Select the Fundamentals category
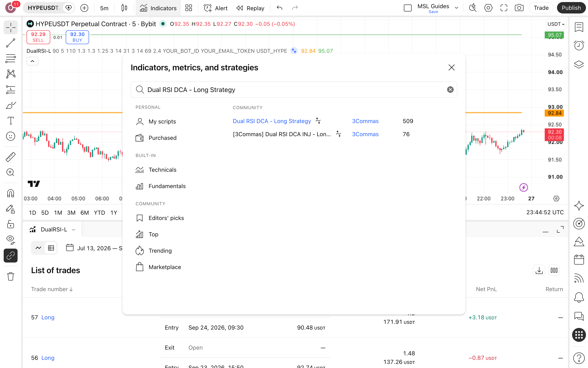This screenshot has width=588, height=368. tap(161, 186)
